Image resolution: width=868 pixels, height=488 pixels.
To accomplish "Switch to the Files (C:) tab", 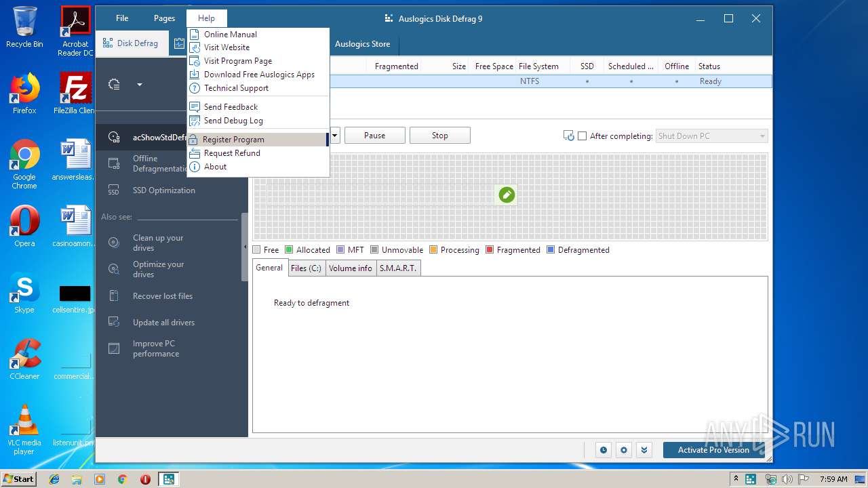I will pyautogui.click(x=306, y=268).
